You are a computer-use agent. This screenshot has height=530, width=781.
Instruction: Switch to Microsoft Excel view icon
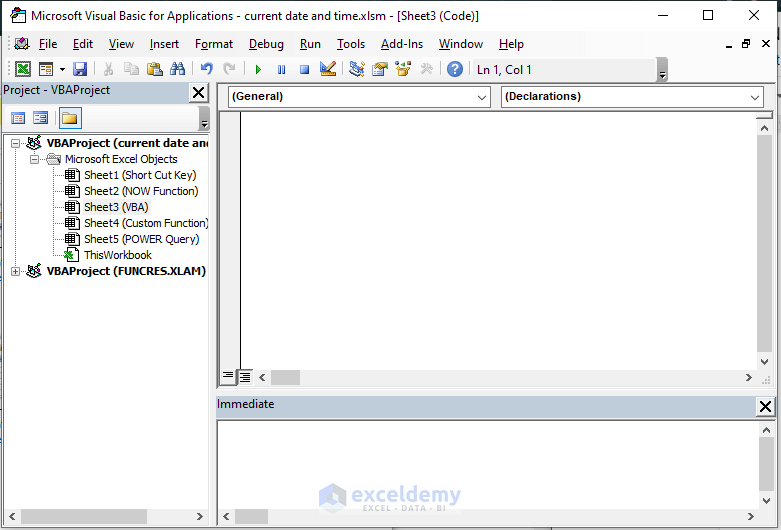[22, 69]
